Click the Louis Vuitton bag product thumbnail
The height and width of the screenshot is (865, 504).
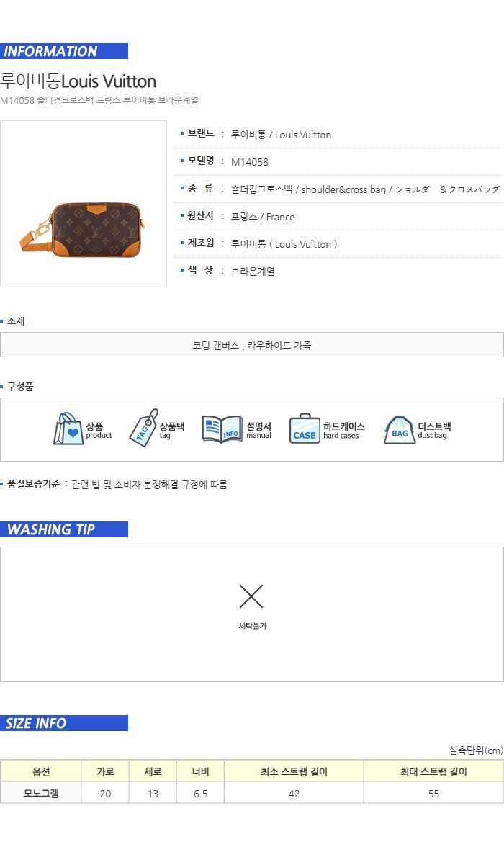(83, 204)
